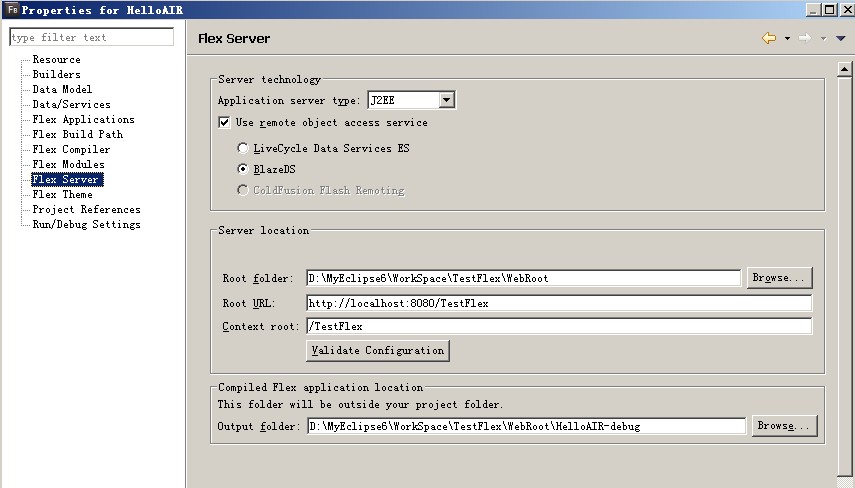Click into the Root URL field
855x488 pixels.
click(558, 303)
